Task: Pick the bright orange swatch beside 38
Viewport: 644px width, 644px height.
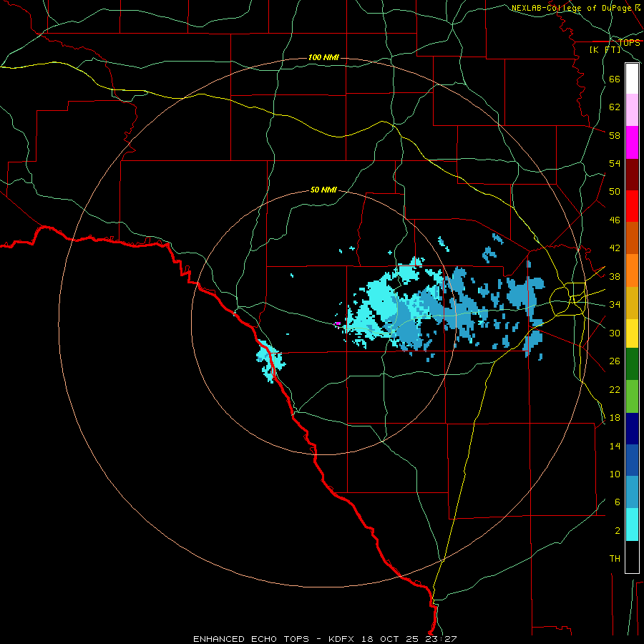Action: [632, 270]
